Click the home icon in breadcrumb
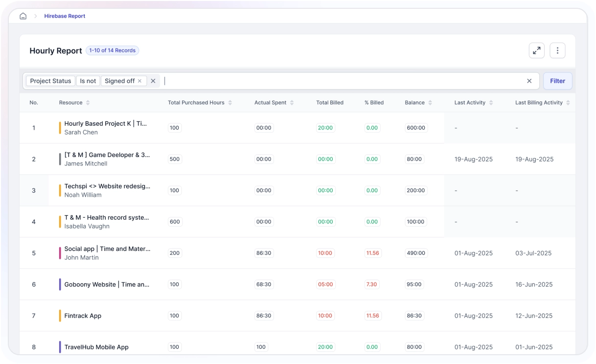 tap(23, 16)
